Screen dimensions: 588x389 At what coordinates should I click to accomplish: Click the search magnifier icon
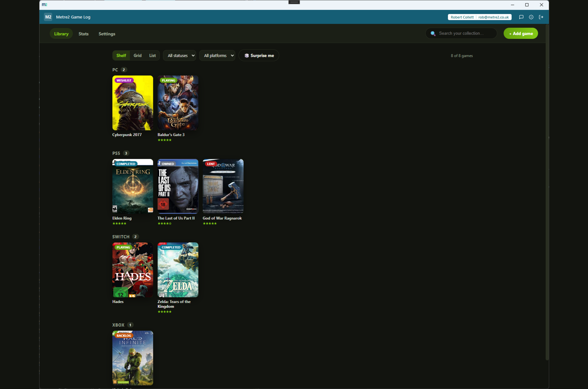(x=433, y=33)
